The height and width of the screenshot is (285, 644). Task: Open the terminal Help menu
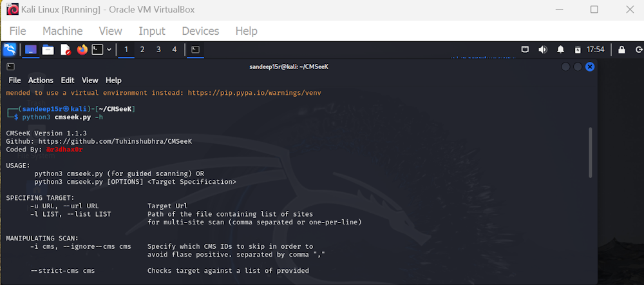coord(113,80)
